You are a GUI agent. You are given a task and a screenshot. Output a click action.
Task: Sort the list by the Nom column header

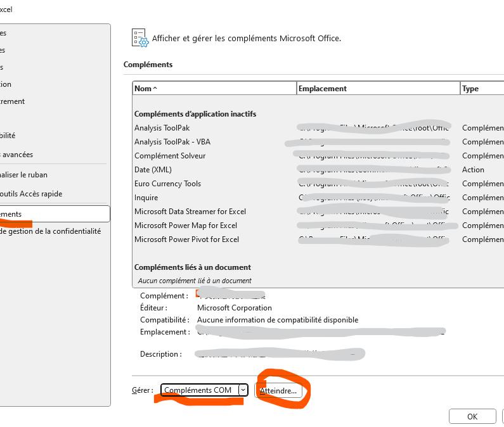coord(214,88)
